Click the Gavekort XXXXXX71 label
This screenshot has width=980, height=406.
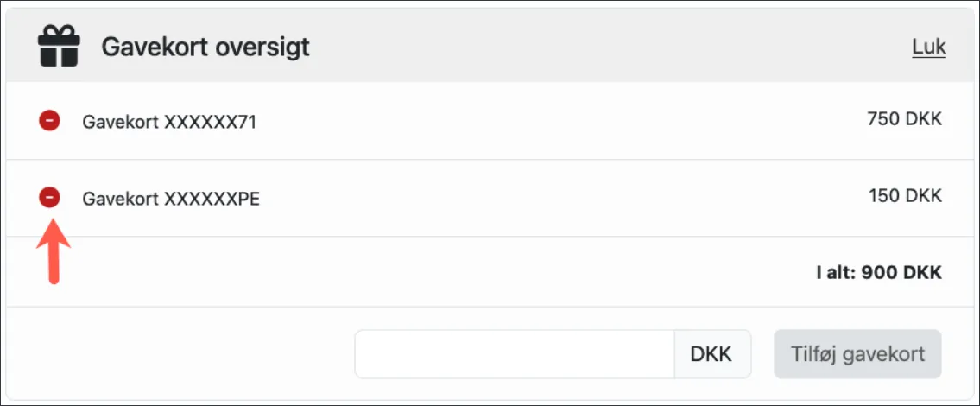click(x=169, y=123)
